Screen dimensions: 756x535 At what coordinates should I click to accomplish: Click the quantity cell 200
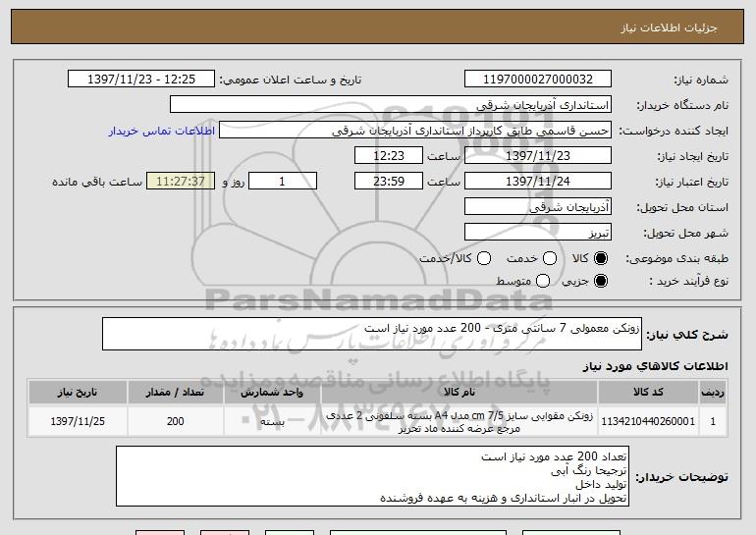coord(176,421)
